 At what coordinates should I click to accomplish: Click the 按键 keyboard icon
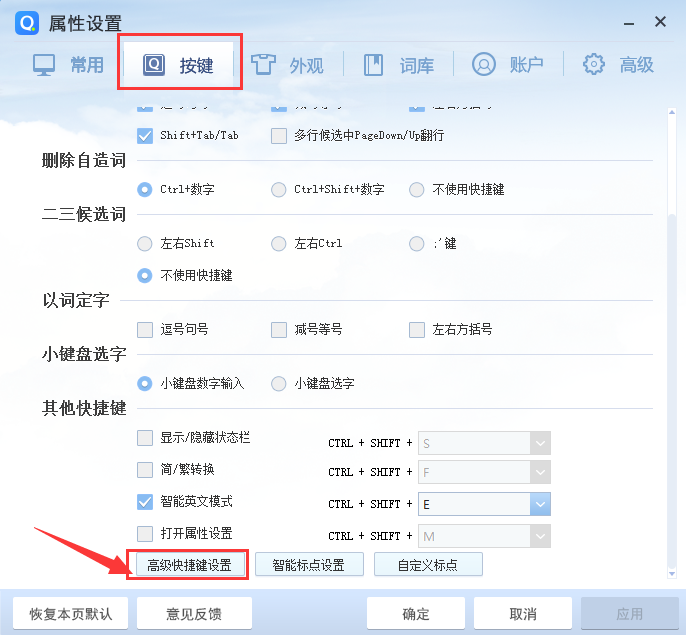[x=154, y=65]
